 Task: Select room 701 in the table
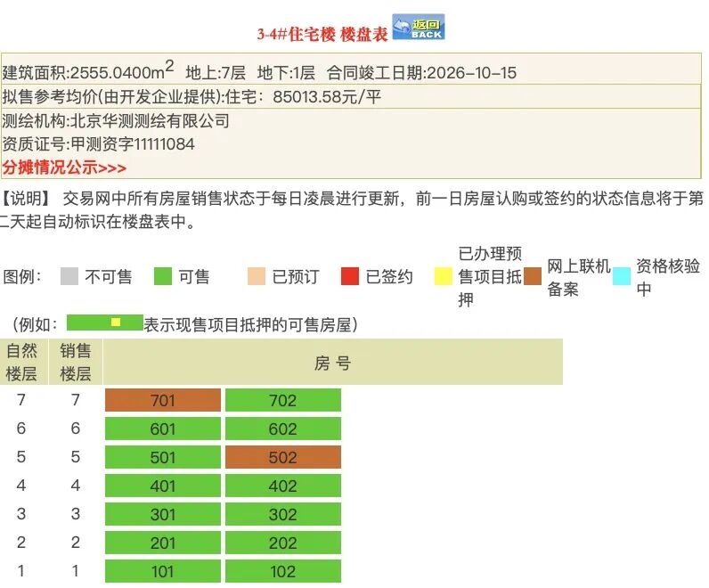click(163, 401)
